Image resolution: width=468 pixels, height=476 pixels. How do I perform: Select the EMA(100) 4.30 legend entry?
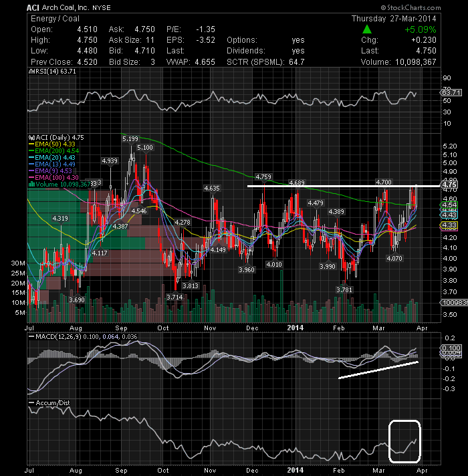pos(53,178)
